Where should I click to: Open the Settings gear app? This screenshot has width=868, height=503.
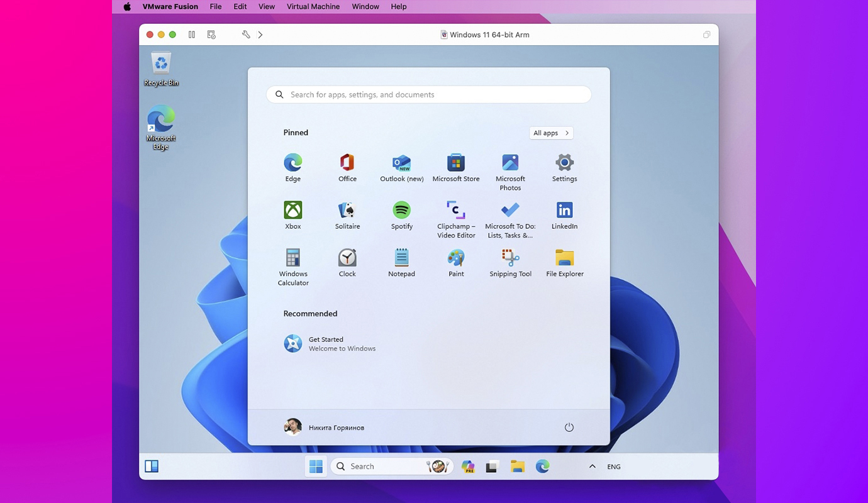click(x=564, y=168)
